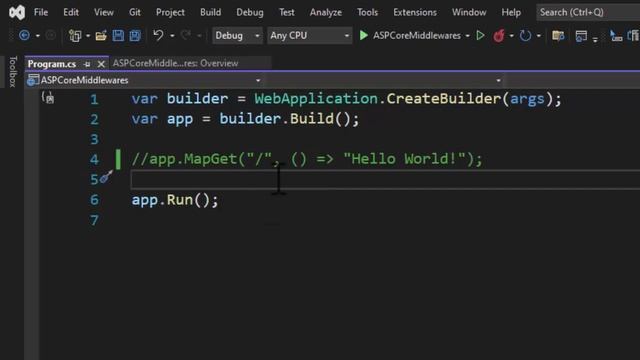
Task: Toggle pin on the Program.cs tab
Action: tap(87, 64)
